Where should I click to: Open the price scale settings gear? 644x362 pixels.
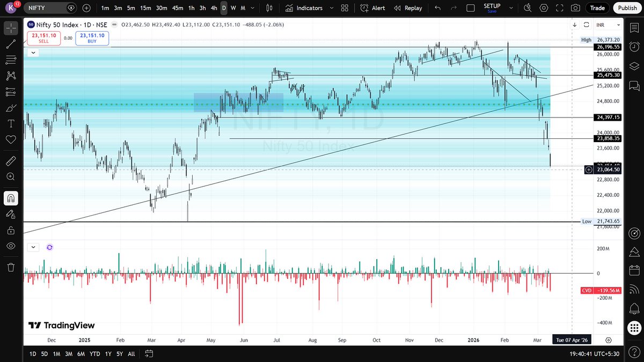click(x=609, y=340)
